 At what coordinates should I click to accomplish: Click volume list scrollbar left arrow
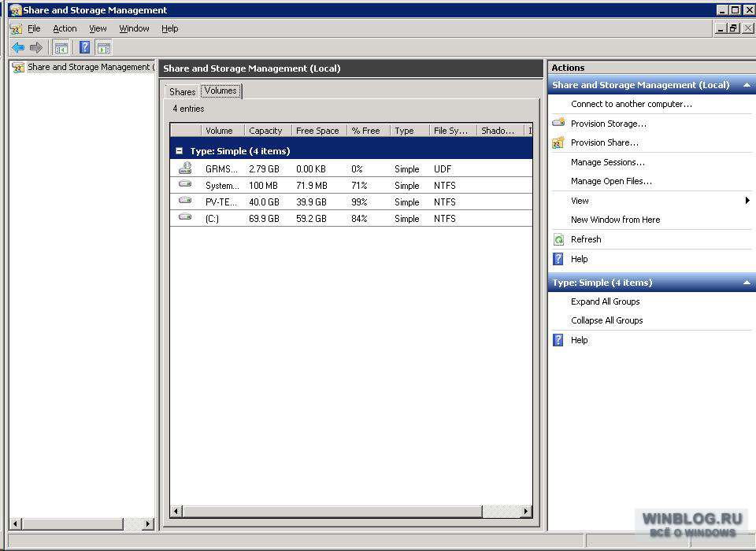click(x=176, y=511)
